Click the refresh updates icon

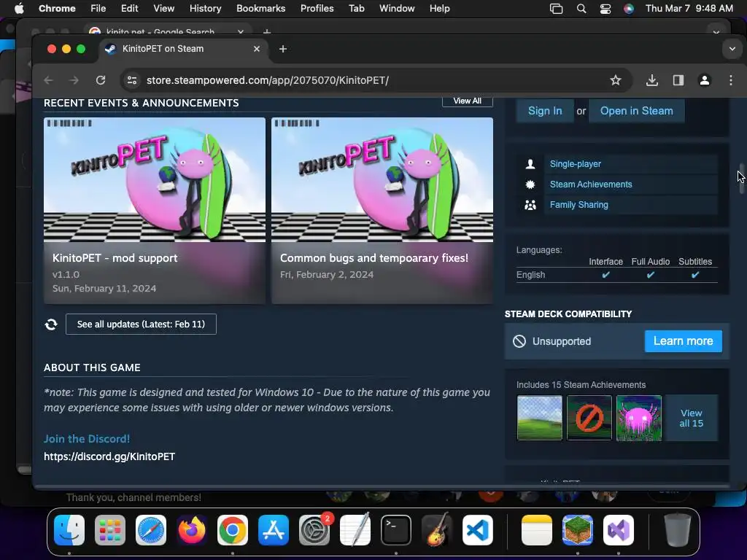[51, 324]
